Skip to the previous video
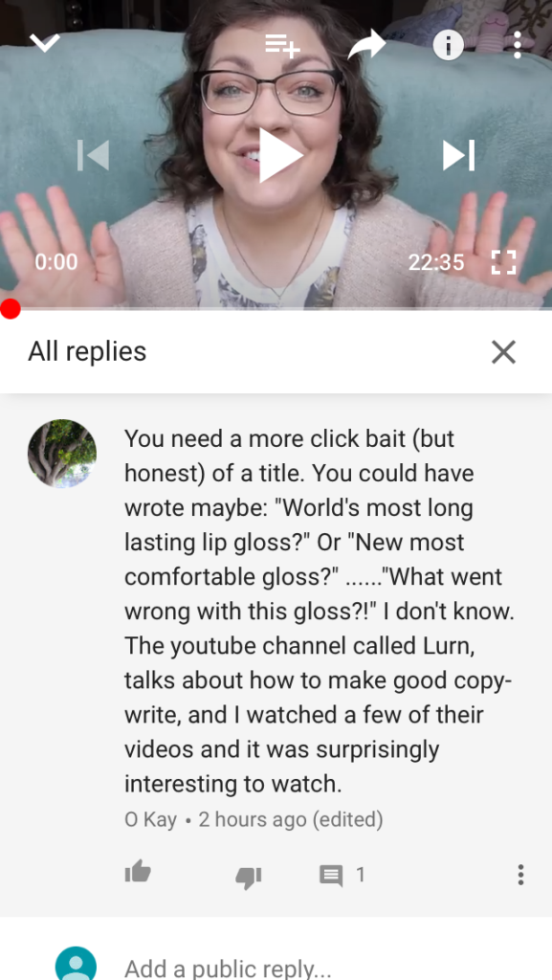 [93, 155]
